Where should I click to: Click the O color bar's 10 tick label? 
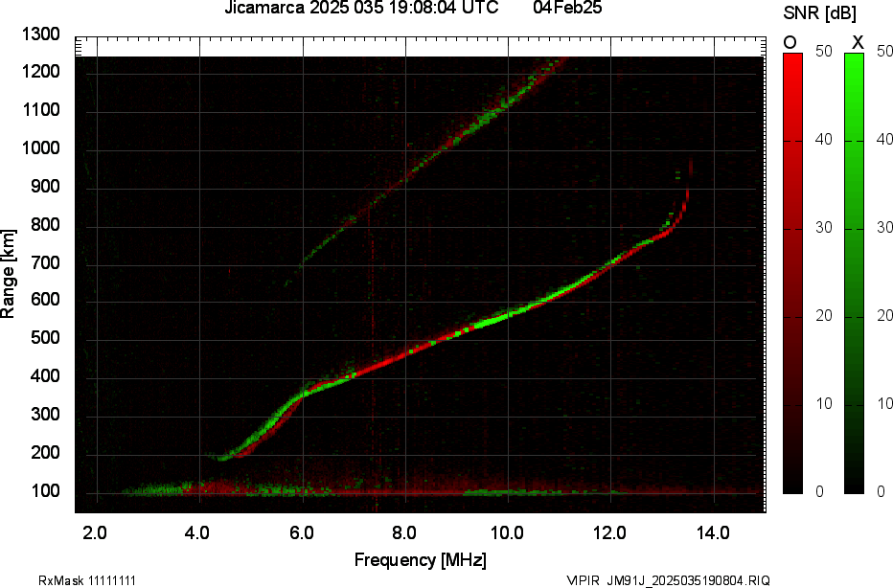point(823,404)
